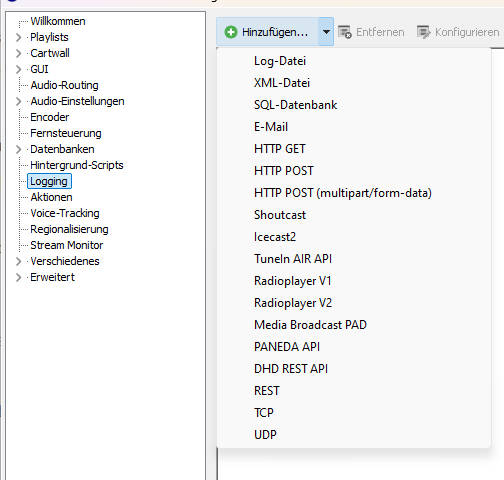Image resolution: width=504 pixels, height=480 pixels.
Task: Open the Voice-Tracking settings
Action: click(65, 213)
